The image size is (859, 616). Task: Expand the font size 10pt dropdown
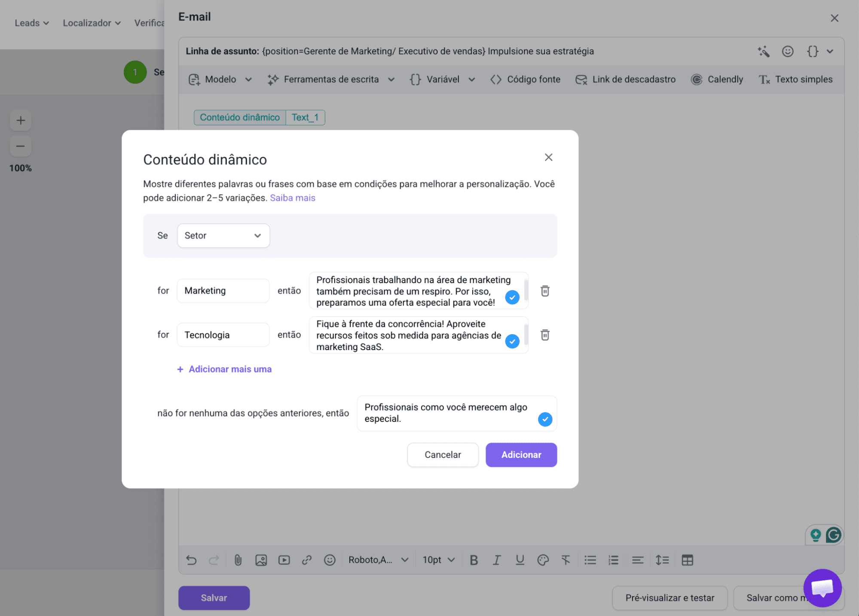(x=438, y=560)
